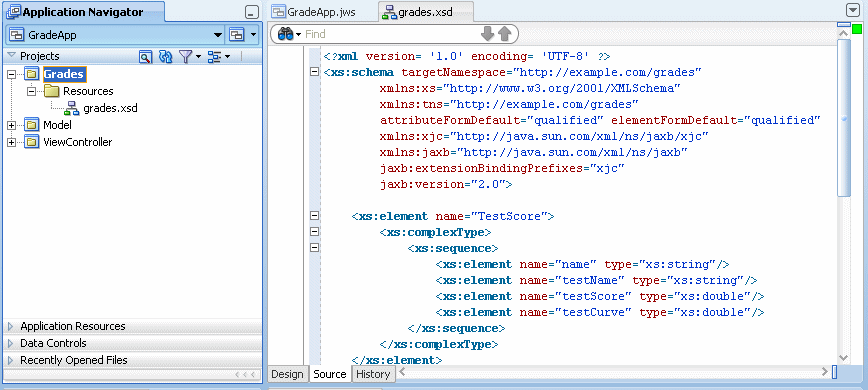Switch to the Source view tab

coord(330,374)
